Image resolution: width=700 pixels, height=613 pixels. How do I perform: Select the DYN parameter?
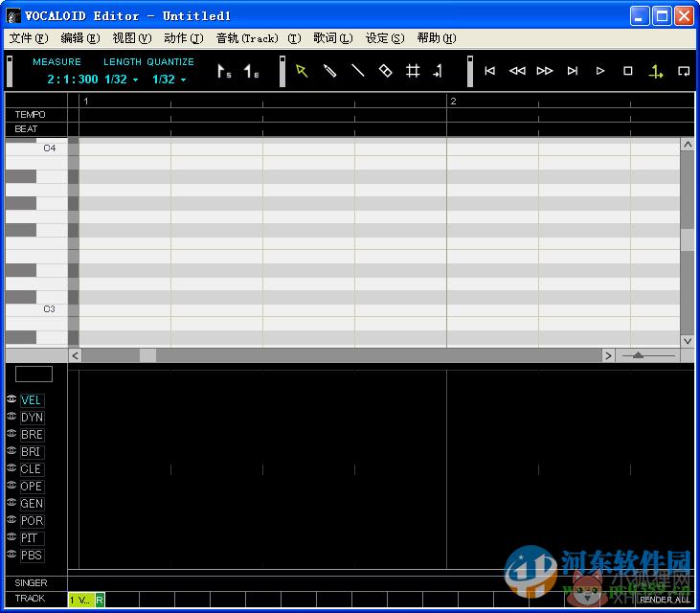[33, 418]
